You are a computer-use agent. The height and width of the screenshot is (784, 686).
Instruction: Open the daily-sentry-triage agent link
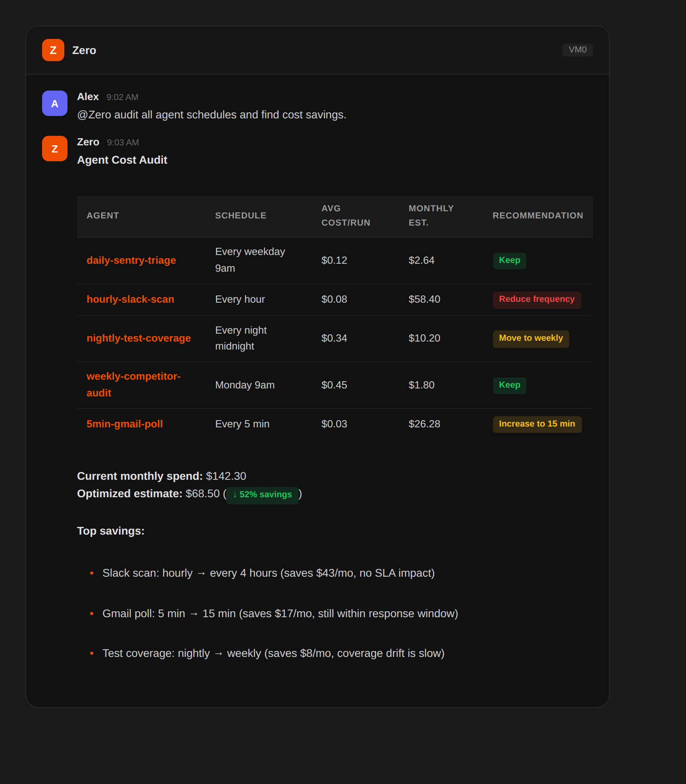131,260
